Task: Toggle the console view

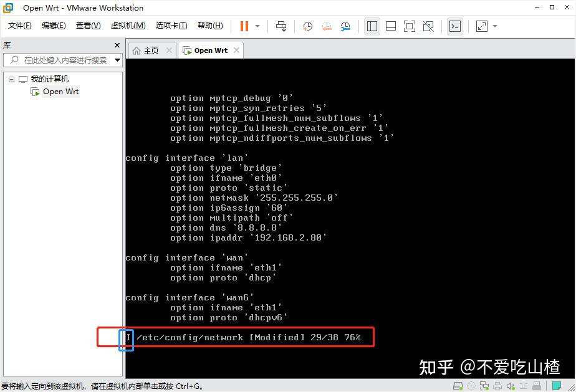Action: (x=455, y=26)
